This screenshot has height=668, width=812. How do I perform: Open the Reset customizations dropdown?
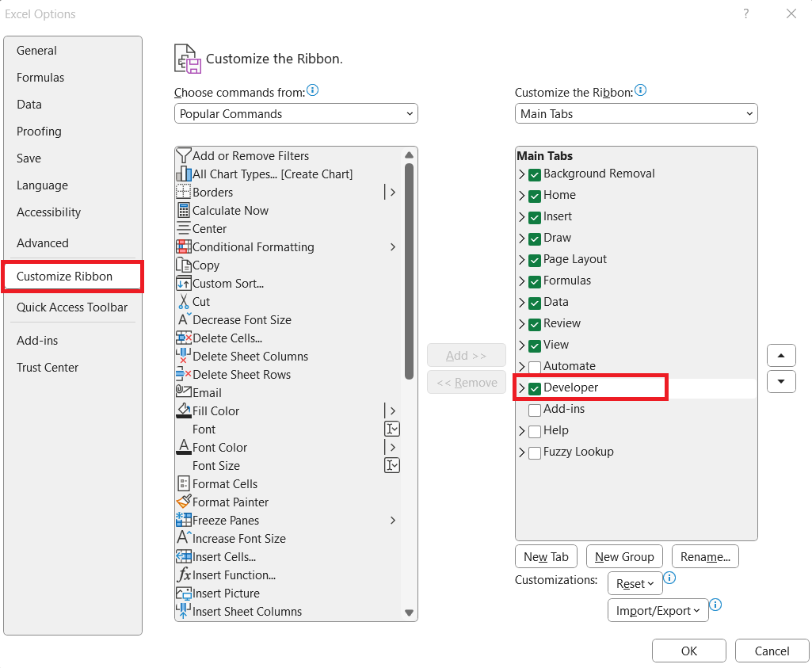(635, 583)
